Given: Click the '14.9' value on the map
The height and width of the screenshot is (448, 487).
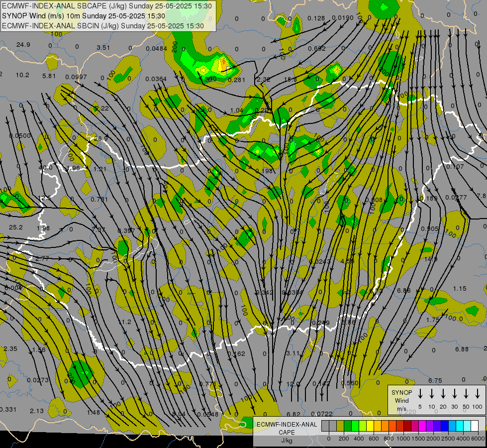Looking at the screenshot, I should tap(431, 259).
